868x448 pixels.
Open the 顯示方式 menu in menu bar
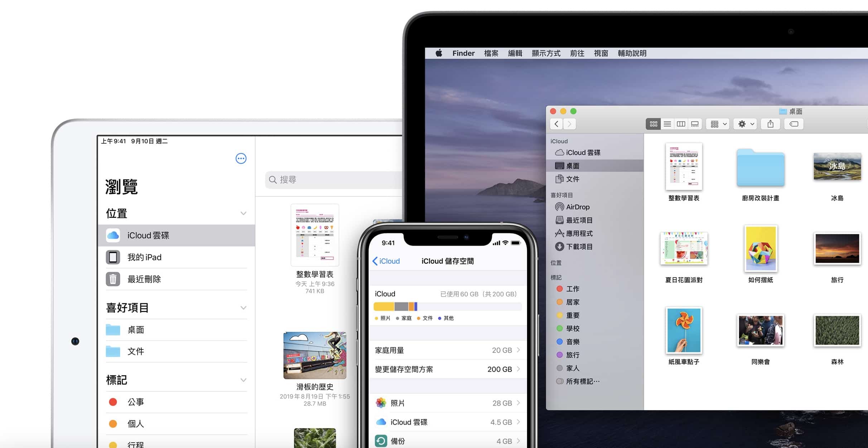point(546,53)
